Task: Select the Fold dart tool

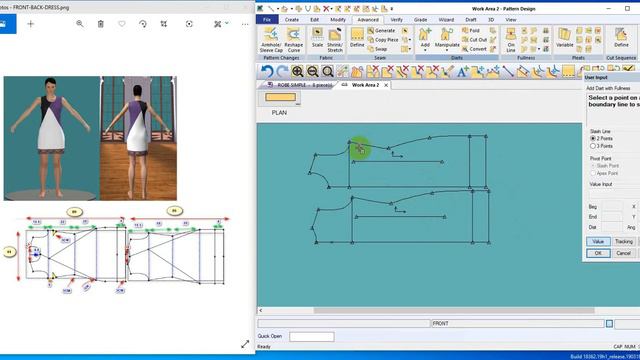Action: coord(471,31)
